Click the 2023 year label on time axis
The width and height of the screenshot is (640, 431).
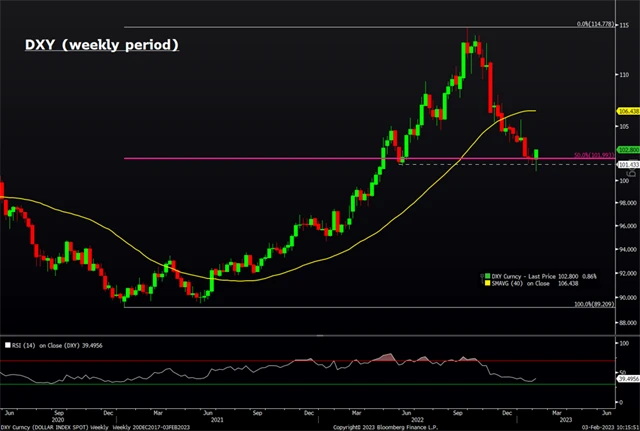tap(566, 420)
